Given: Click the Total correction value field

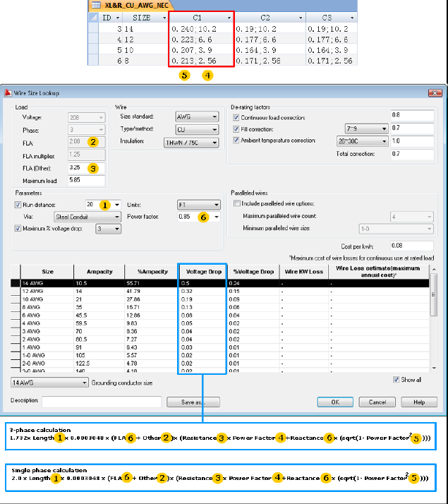Looking at the screenshot, I should tap(412, 154).
